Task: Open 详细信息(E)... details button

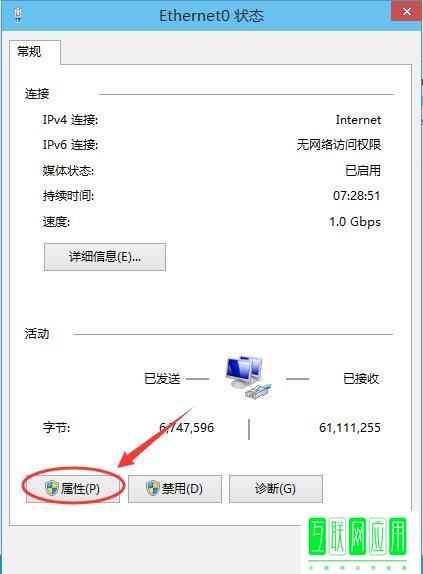Action: (x=105, y=257)
